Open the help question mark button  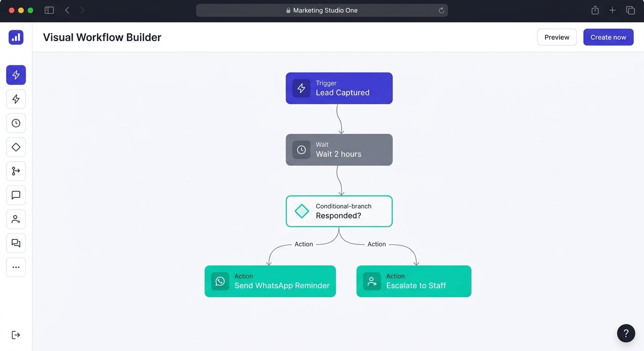tap(626, 333)
